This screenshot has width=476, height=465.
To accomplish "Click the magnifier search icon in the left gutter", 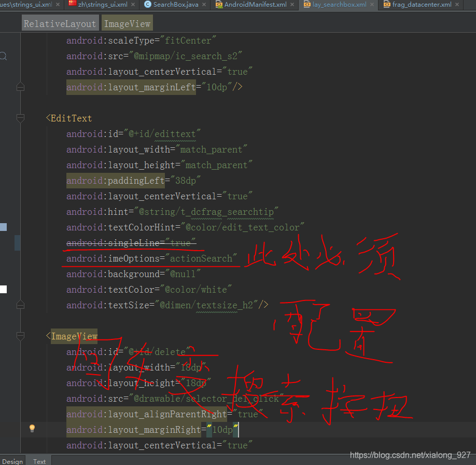I will pyautogui.click(x=3, y=56).
